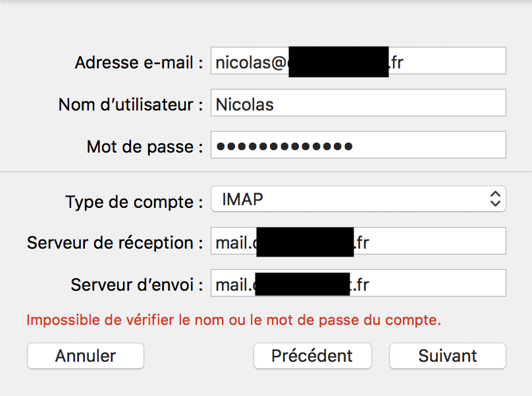This screenshot has width=532, height=396.
Task: Continue by clicking Suivant
Action: [x=448, y=356]
